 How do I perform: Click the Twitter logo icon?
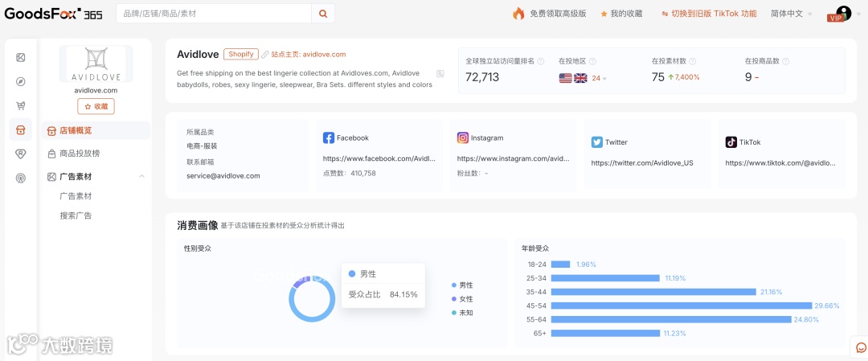click(x=596, y=142)
